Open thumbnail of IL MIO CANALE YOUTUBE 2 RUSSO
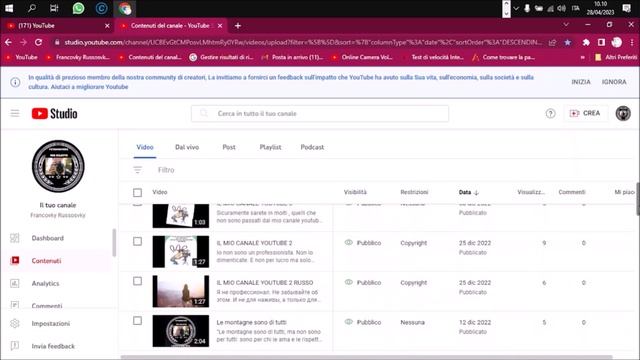The height and width of the screenshot is (360, 640). tap(181, 291)
